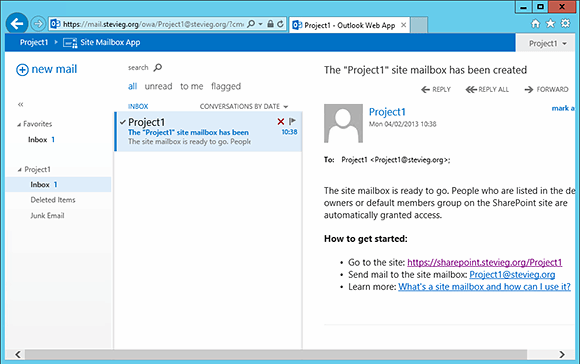Open address bar search dropdown arrow

coord(260,24)
